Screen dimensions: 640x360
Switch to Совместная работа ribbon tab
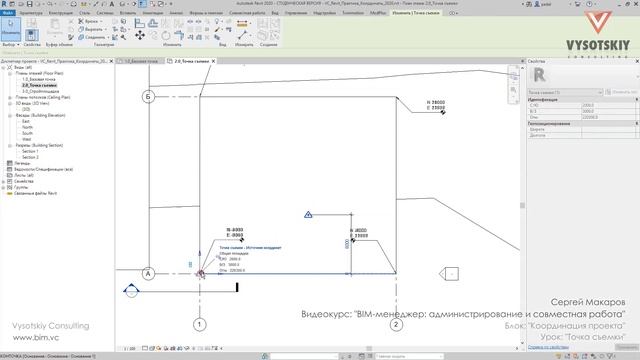(247, 13)
